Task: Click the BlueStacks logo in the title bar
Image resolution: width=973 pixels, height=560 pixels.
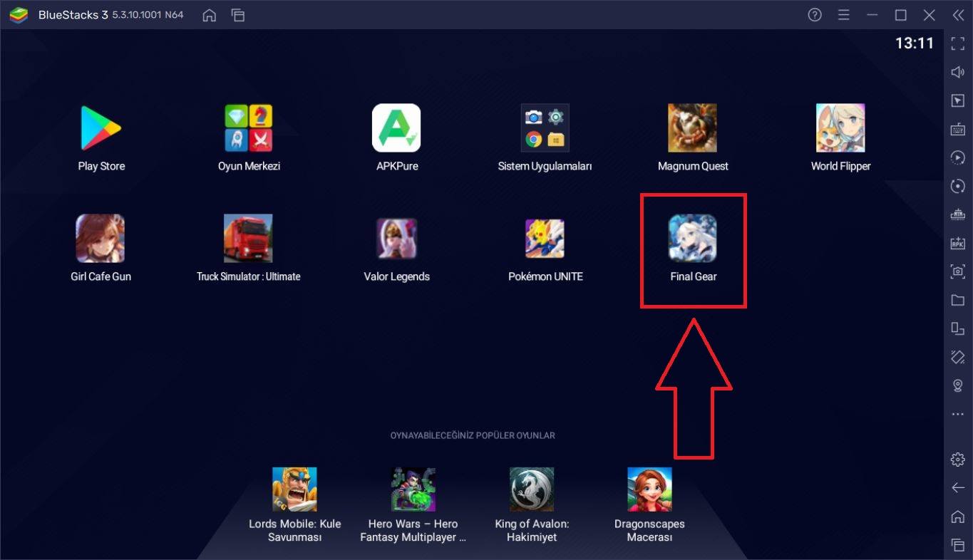Action: pyautogui.click(x=19, y=15)
